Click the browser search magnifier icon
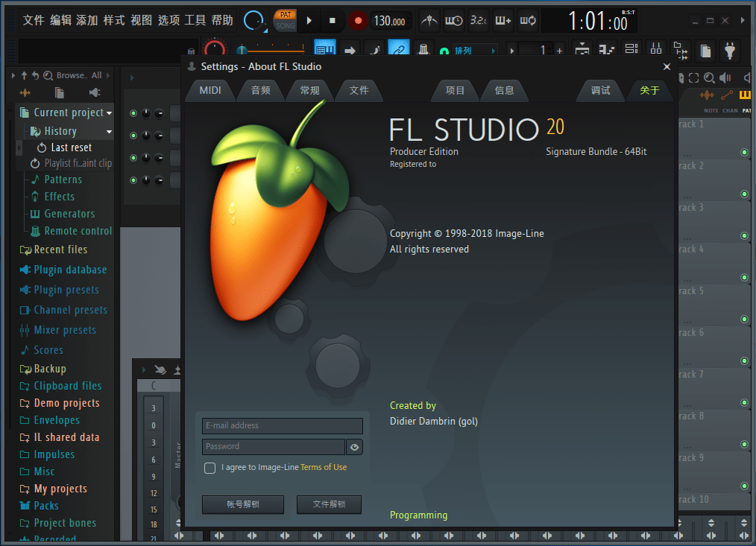The width and height of the screenshot is (756, 546). [48, 76]
